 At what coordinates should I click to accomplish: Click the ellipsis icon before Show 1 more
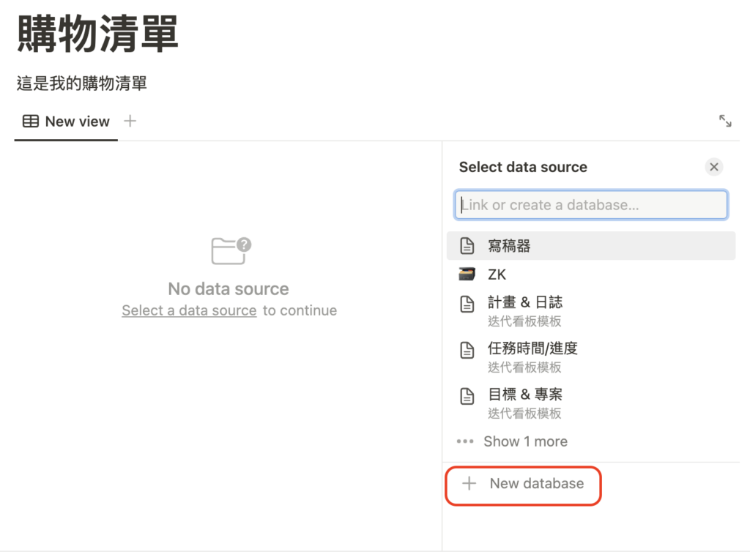(465, 441)
